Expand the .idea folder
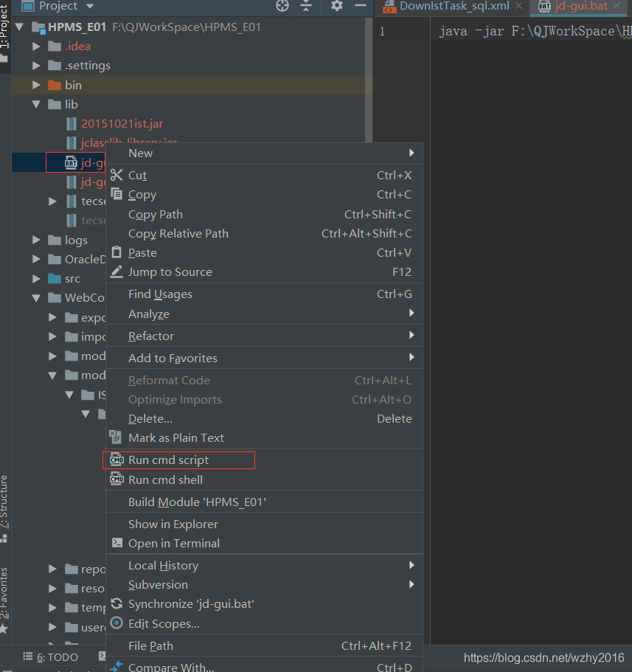This screenshot has height=672, width=632. click(x=36, y=46)
